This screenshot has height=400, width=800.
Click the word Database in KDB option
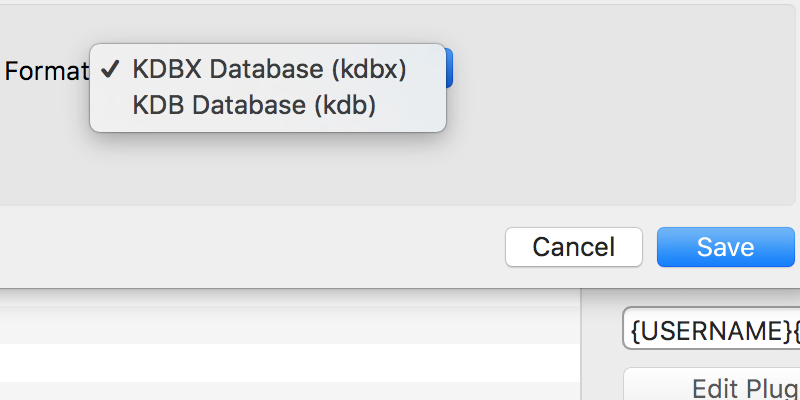(249, 105)
